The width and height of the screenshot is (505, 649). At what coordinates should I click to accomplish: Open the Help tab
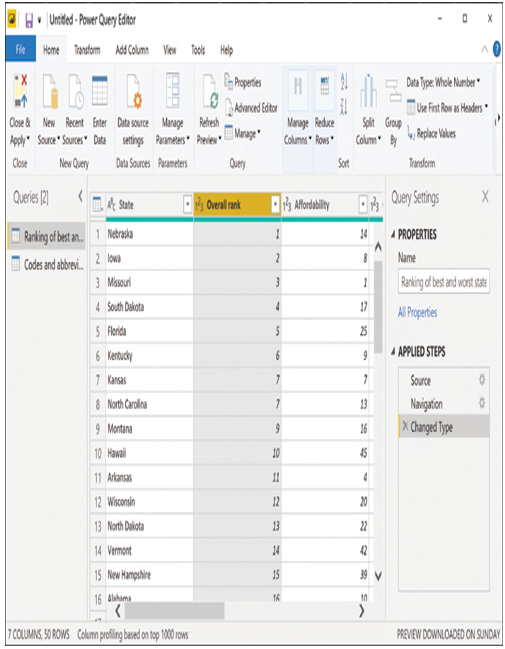[x=226, y=50]
